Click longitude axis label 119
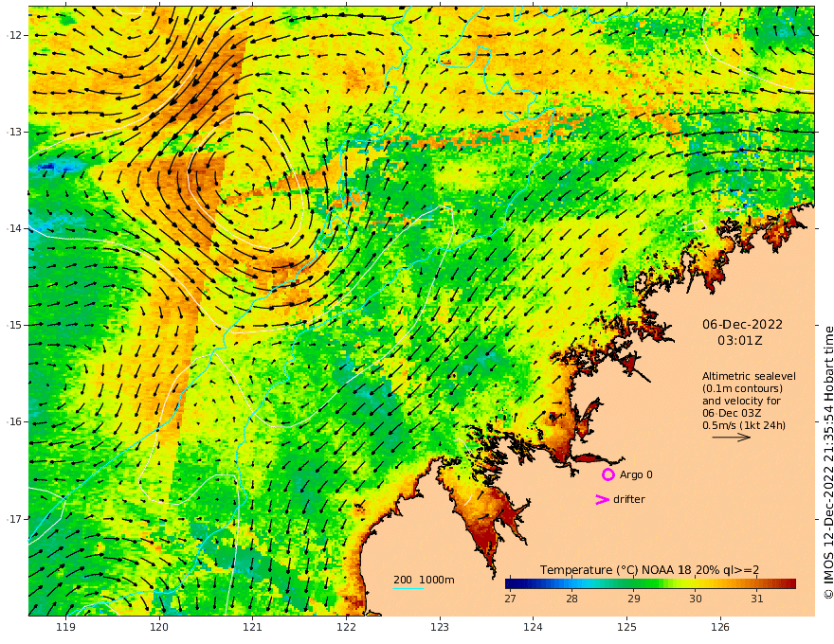This screenshot has height=644, width=834. (65, 627)
